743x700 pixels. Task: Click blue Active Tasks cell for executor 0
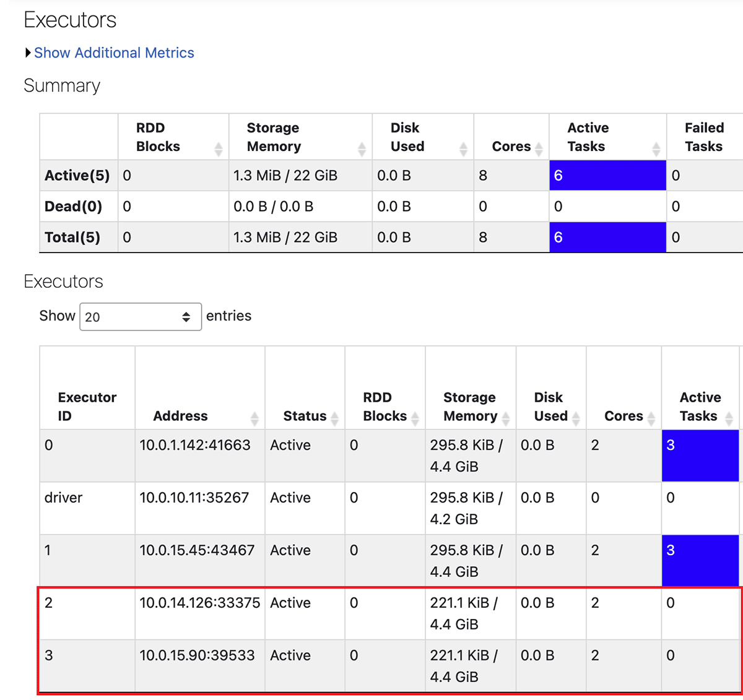(700, 456)
